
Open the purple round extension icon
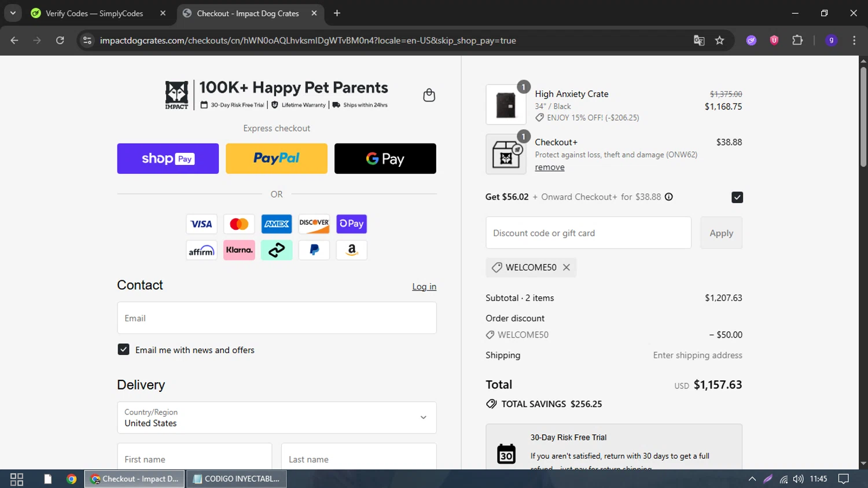click(x=751, y=41)
